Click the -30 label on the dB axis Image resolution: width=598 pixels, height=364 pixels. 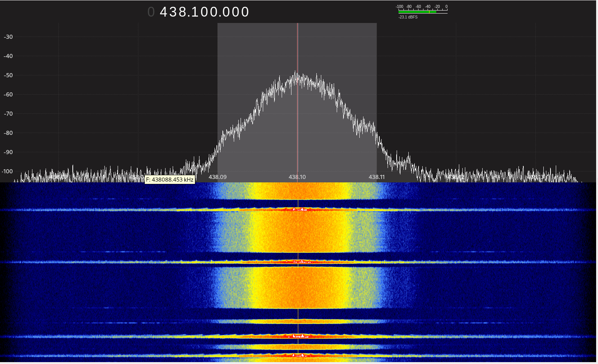click(x=8, y=37)
